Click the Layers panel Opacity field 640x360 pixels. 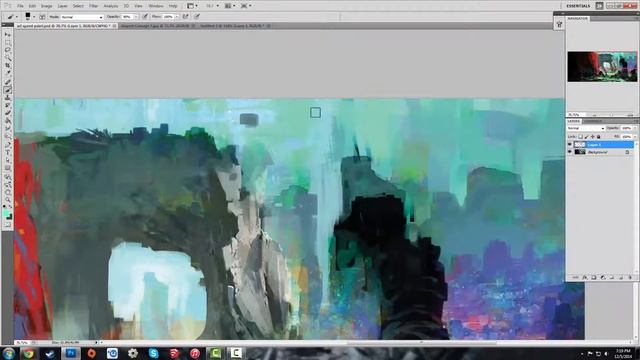[x=627, y=128]
